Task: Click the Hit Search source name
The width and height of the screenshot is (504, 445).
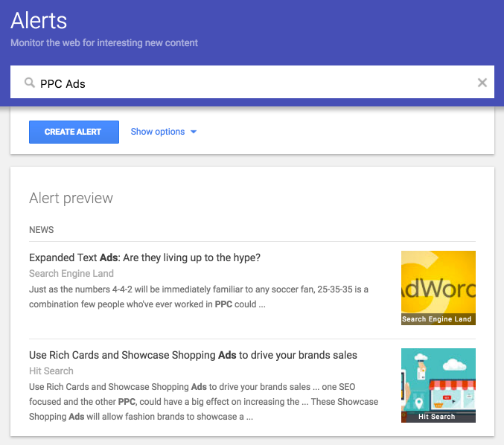Action: pos(51,371)
